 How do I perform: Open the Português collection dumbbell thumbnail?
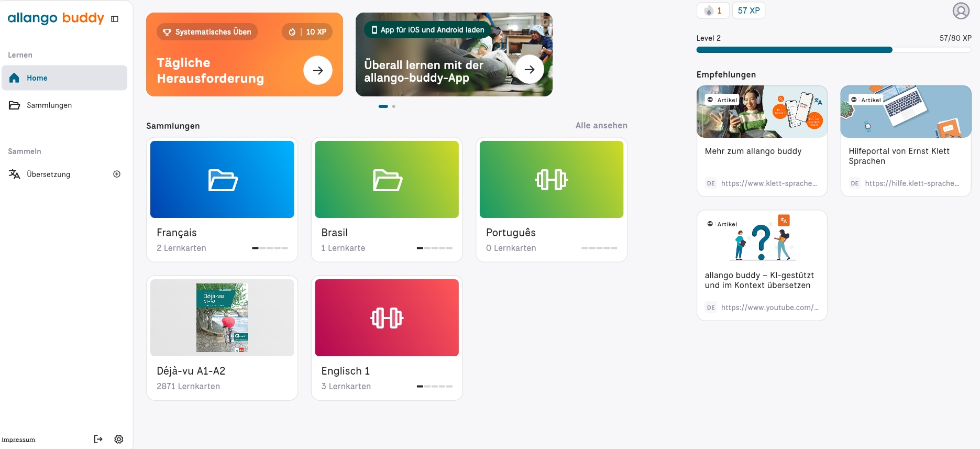552,179
